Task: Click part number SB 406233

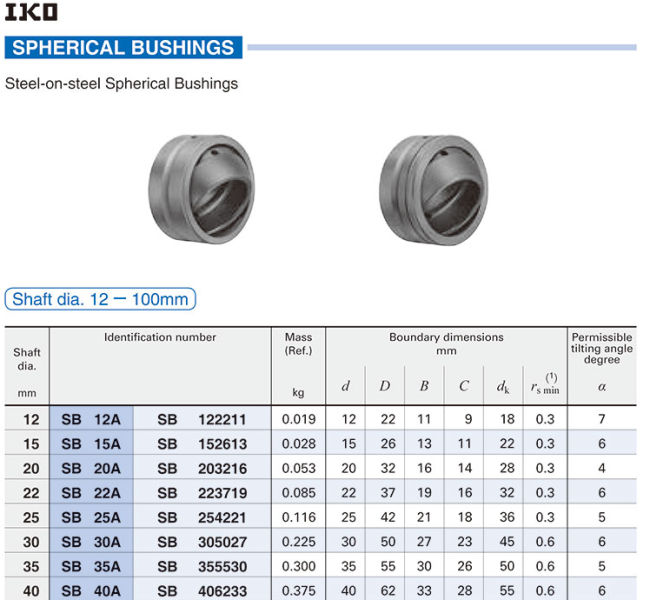Action: (201, 591)
